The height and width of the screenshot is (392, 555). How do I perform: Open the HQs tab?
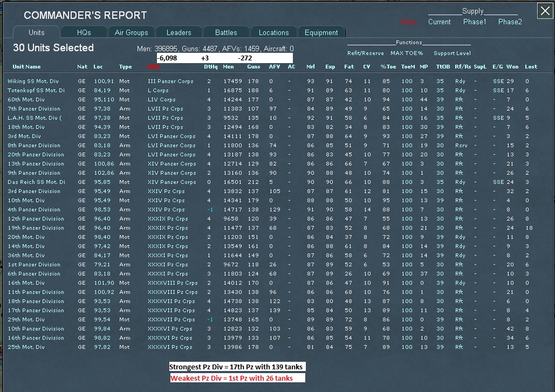[84, 32]
